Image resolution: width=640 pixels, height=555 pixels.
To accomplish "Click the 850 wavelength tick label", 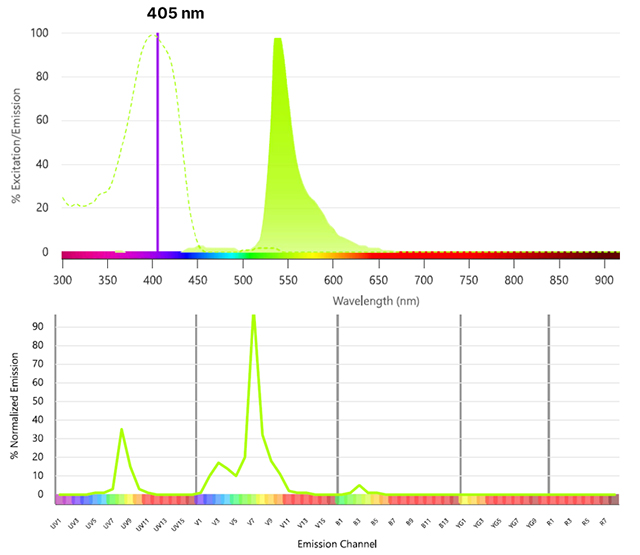I will 559,280.
